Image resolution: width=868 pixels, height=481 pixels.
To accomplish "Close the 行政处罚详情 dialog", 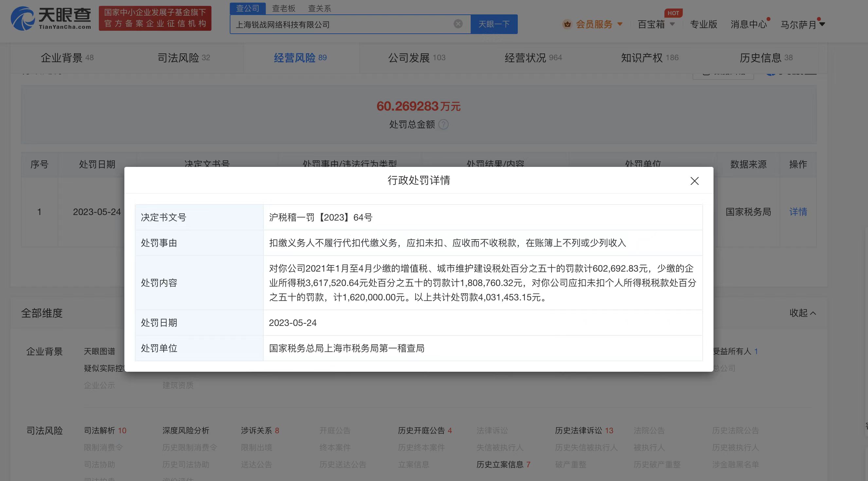I will pos(695,181).
